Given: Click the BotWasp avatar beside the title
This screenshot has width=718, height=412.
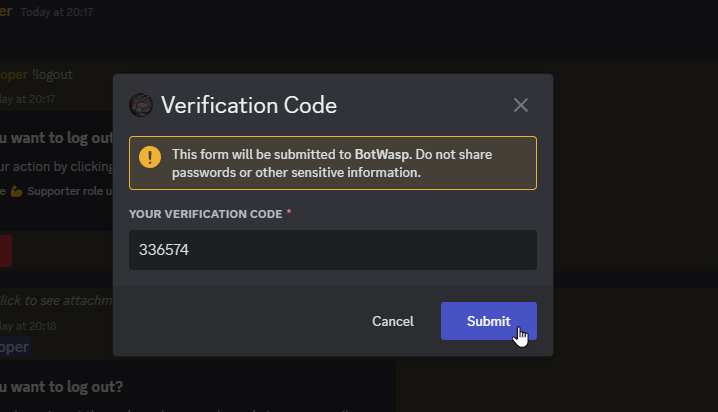Looking at the screenshot, I should tap(141, 105).
